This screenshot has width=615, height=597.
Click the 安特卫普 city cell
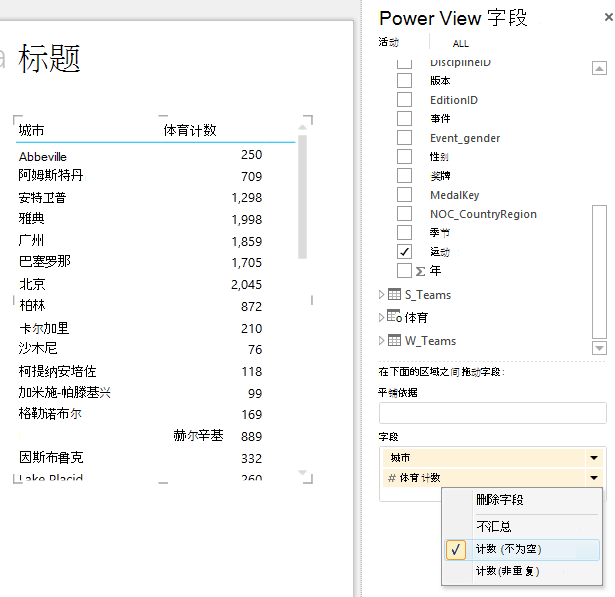[42, 197]
